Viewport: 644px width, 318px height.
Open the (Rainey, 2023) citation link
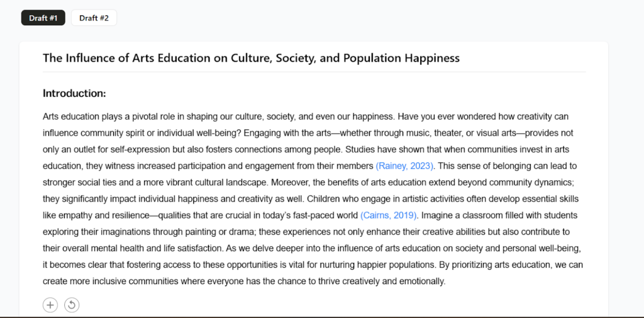pyautogui.click(x=404, y=166)
